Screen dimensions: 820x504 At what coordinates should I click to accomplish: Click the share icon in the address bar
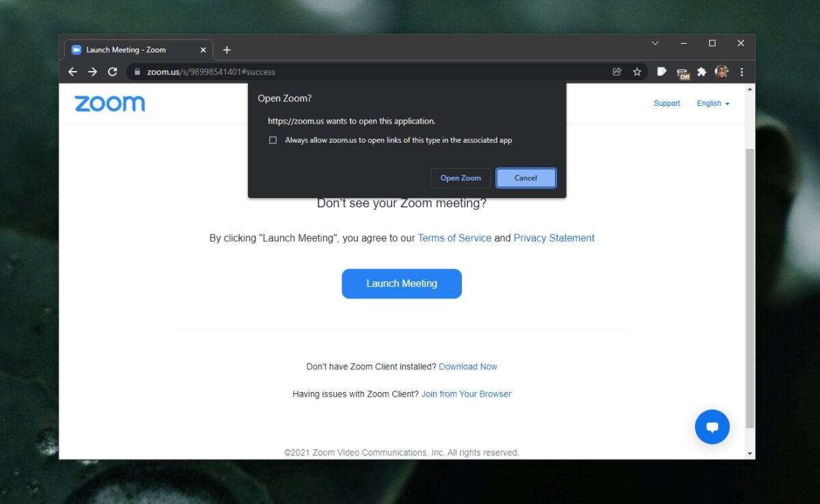point(616,71)
